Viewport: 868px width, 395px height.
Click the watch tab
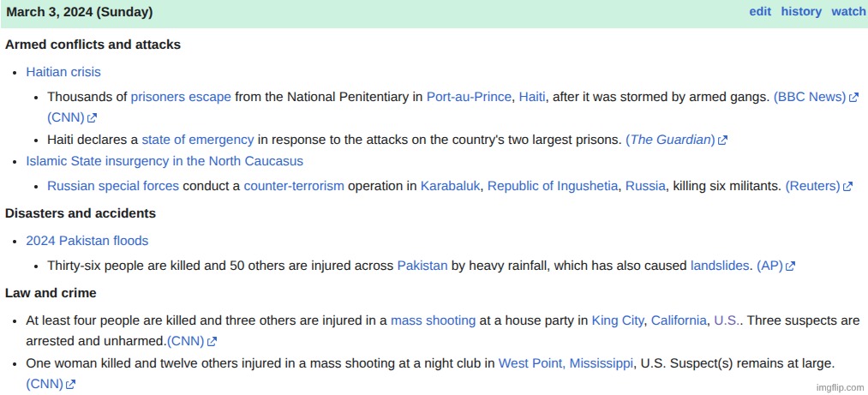click(x=848, y=11)
